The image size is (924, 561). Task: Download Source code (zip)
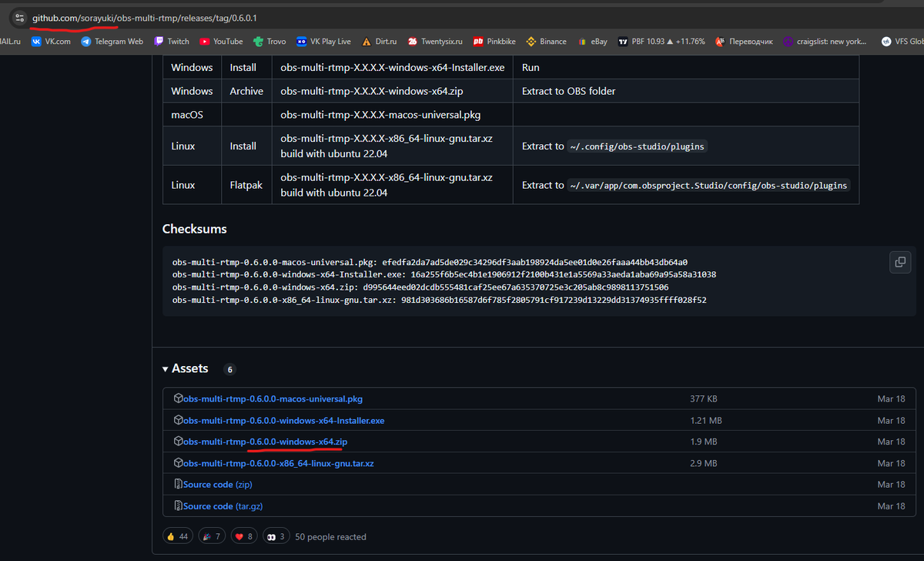[x=218, y=485]
